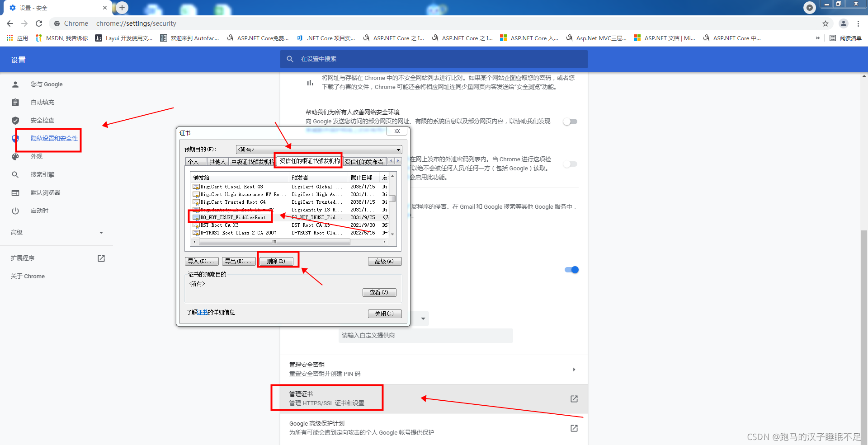Screen dimensions: 868x445
Task: Expand the 高级 advanced settings group
Action: click(57, 233)
